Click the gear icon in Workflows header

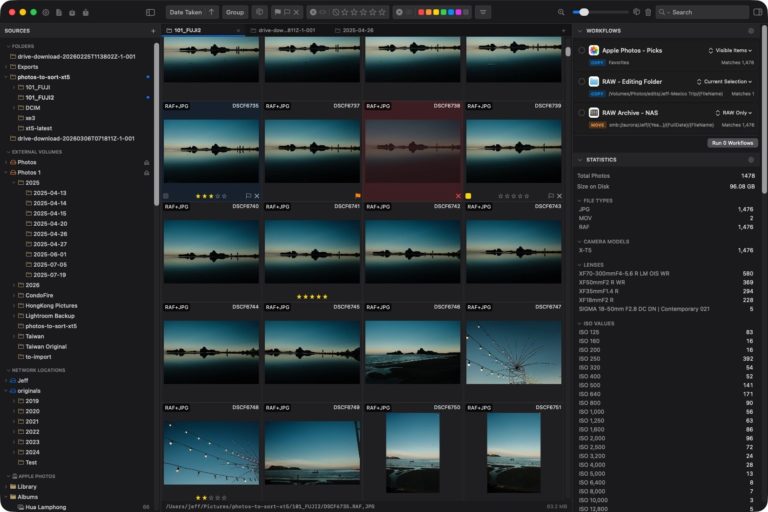tap(751, 31)
